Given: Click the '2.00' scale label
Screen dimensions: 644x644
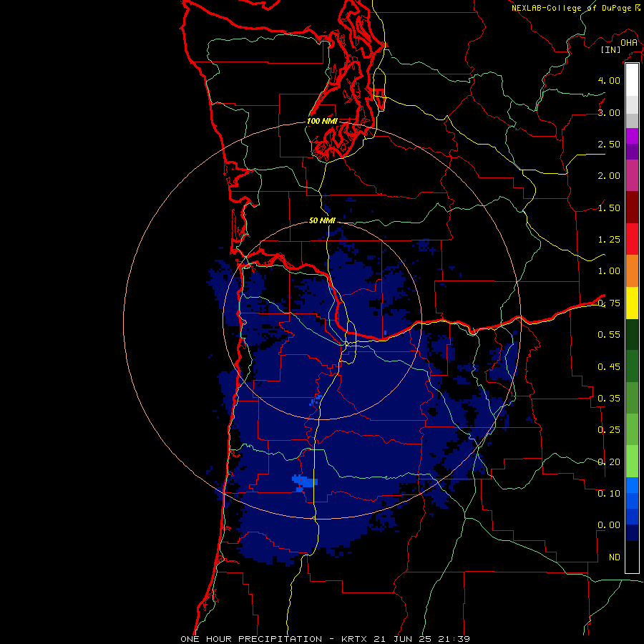Looking at the screenshot, I should click(x=609, y=176).
